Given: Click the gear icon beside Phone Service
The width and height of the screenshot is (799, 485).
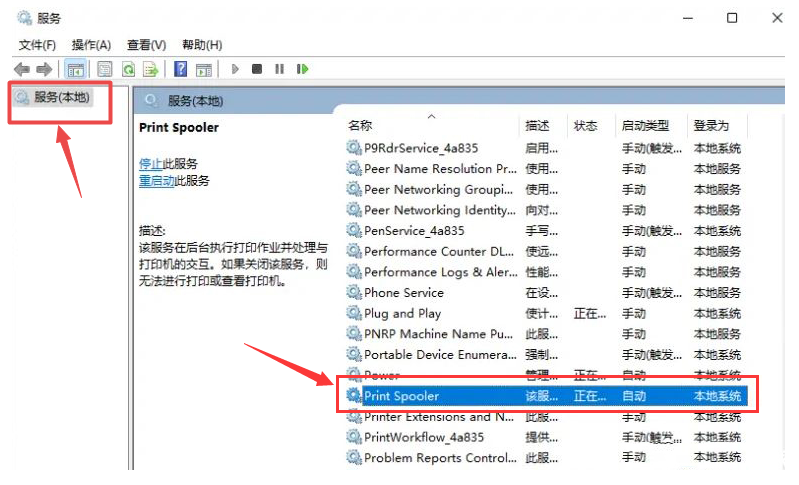Looking at the screenshot, I should 354,292.
